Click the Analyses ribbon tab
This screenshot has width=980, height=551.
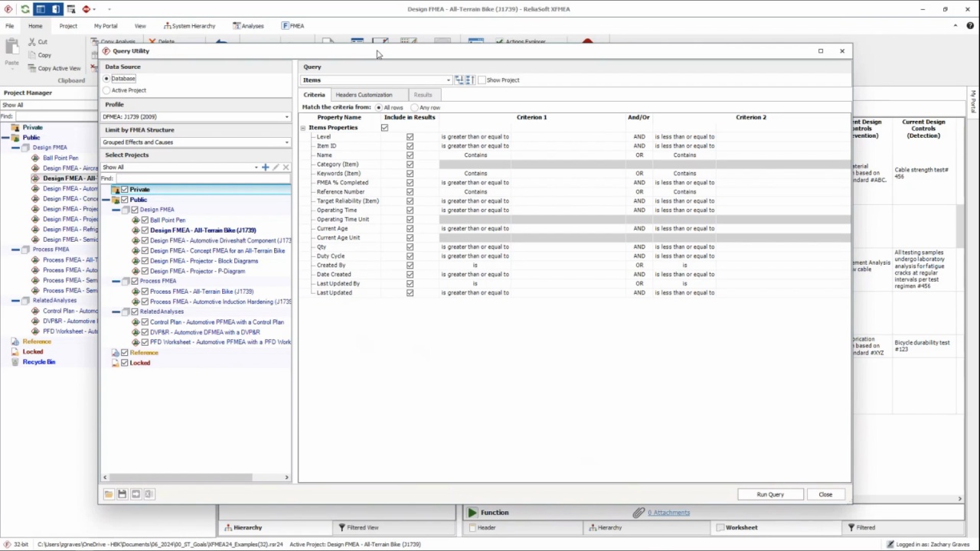248,26
